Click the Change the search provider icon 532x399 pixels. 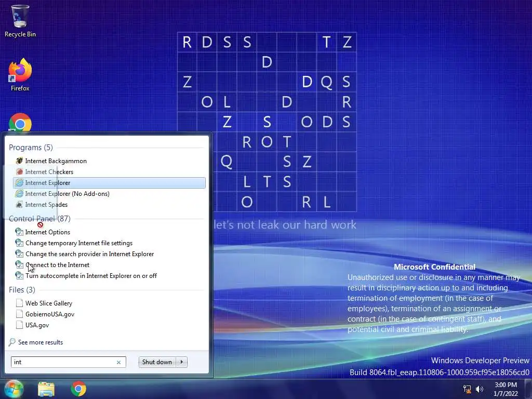point(19,254)
